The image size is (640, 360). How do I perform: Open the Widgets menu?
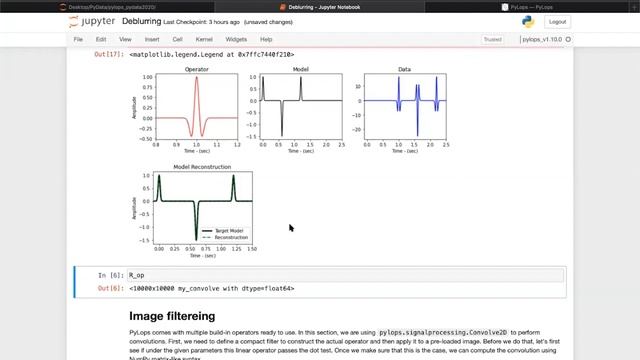click(x=236, y=40)
